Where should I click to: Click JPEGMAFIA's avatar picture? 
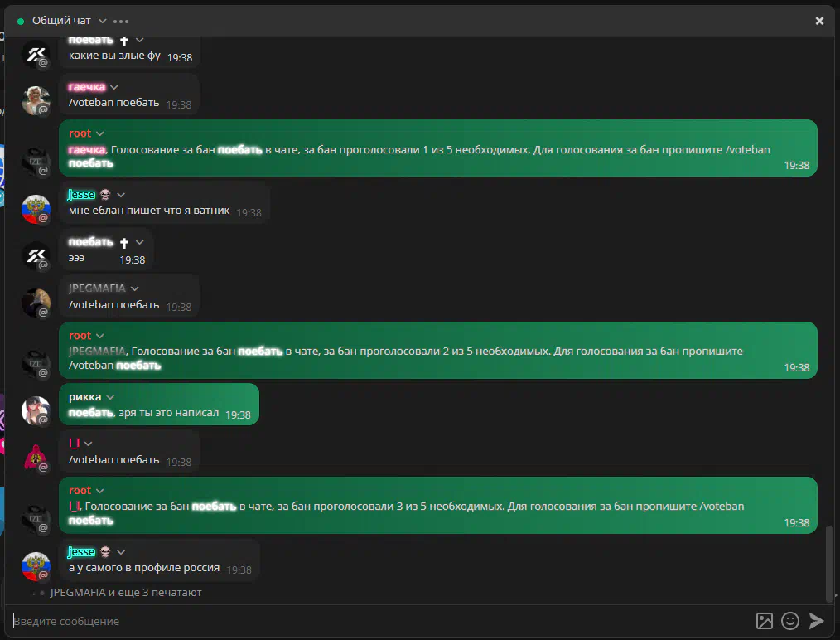[36, 303]
